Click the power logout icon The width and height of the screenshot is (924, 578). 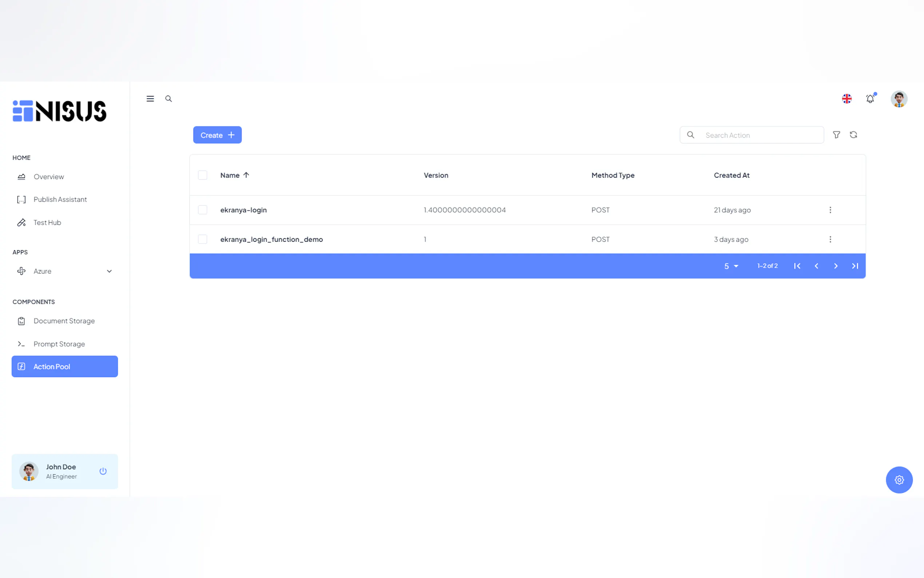tap(103, 471)
